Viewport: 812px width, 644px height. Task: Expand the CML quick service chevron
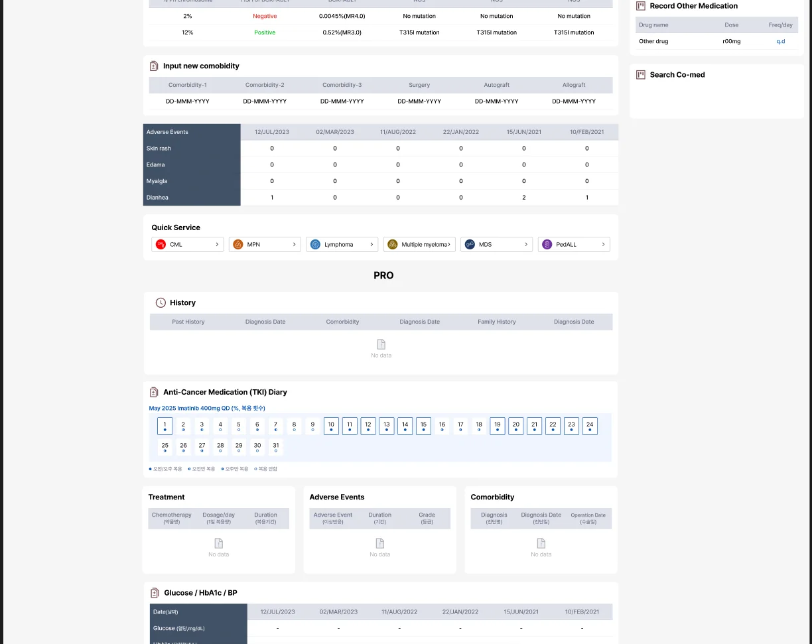[x=217, y=245]
